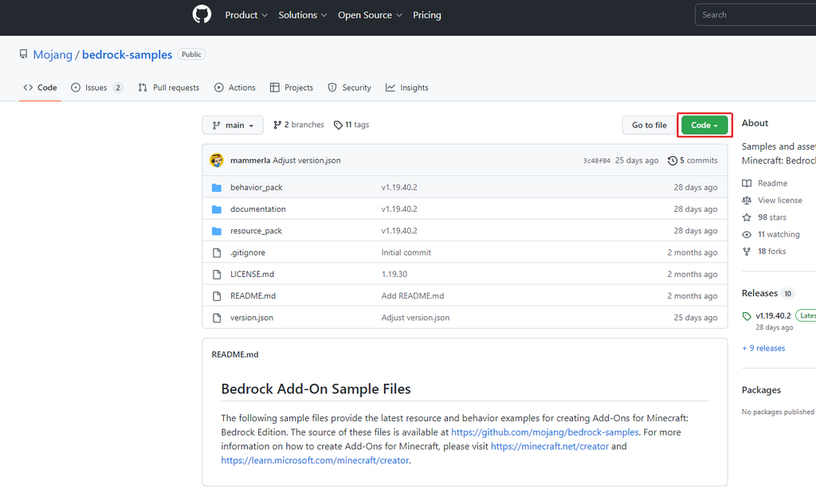Click the Readme book icon in sidebar
816x504 pixels.
click(x=747, y=183)
